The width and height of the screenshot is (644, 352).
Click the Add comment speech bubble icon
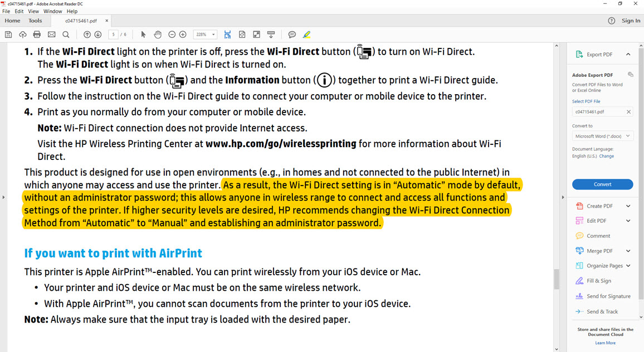292,35
